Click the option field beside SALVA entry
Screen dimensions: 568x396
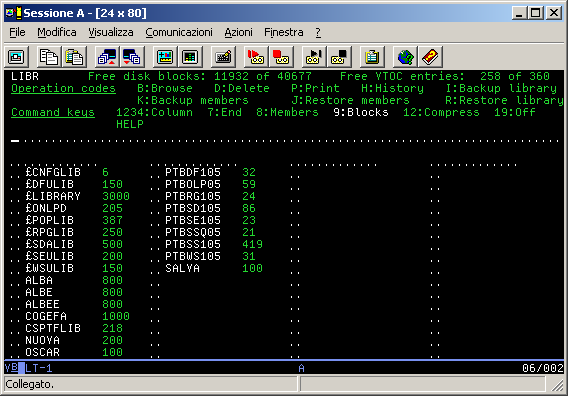(x=155, y=269)
